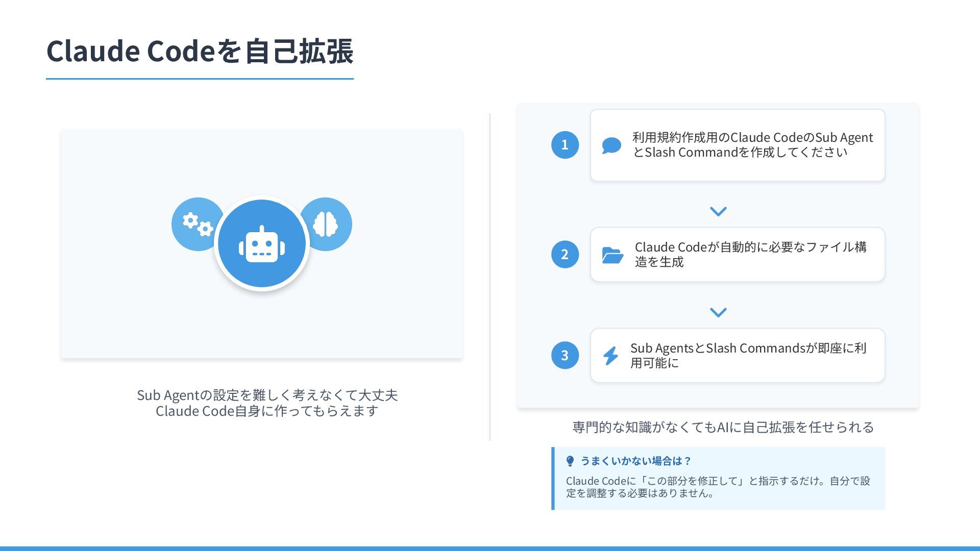Click the open folder icon in step 2
This screenshot has width=980, height=551.
pos(612,255)
